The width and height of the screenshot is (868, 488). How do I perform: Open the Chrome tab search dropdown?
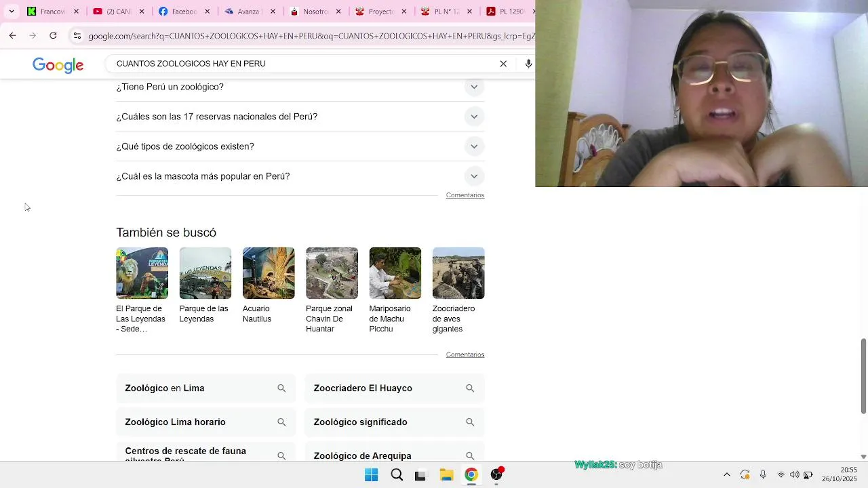pos(12,12)
